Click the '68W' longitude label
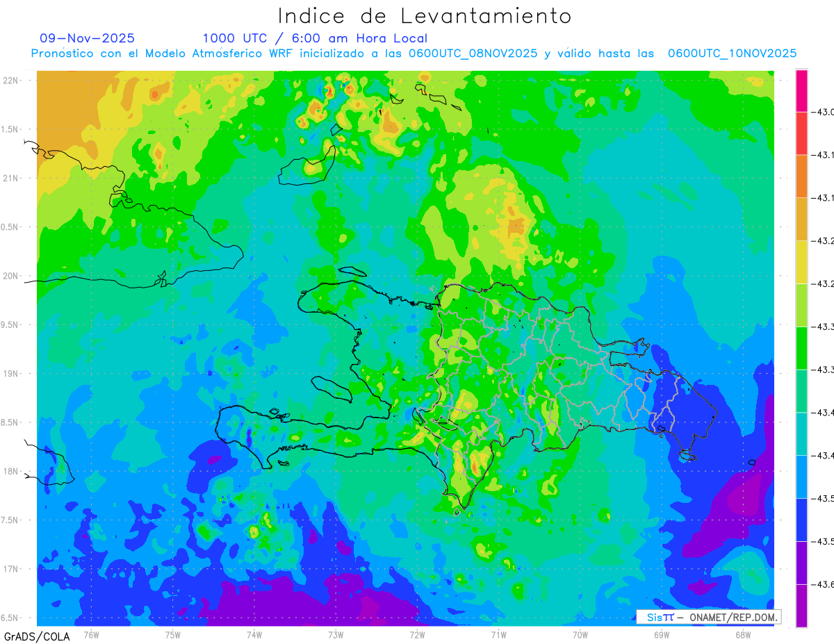Screen dimensions: 834x644 tap(743, 635)
